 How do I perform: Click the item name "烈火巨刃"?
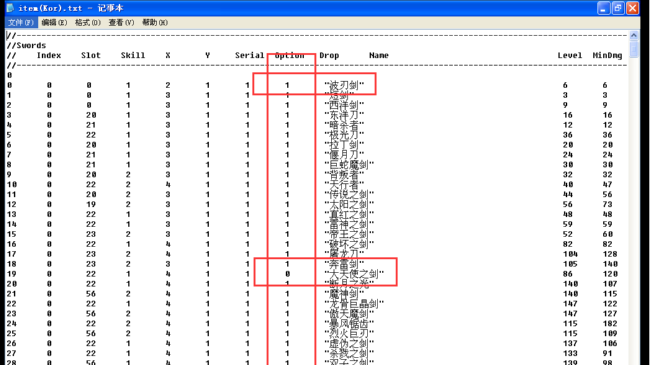click(x=349, y=334)
